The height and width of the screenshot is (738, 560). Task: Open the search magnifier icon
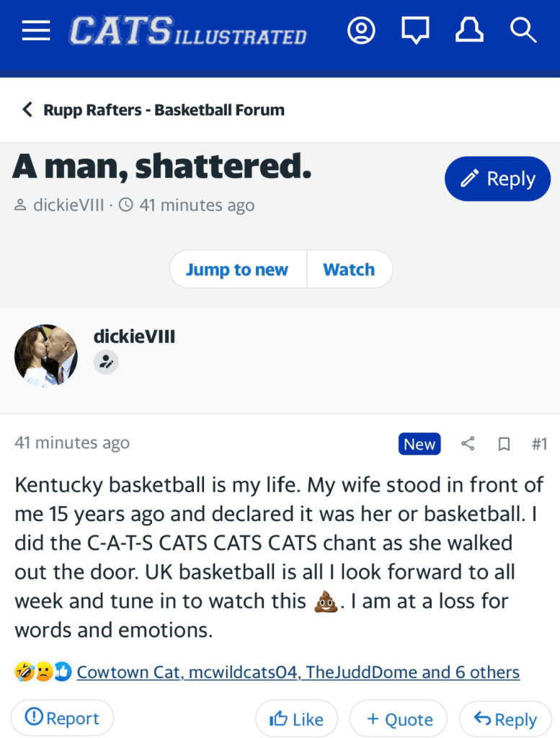(523, 31)
